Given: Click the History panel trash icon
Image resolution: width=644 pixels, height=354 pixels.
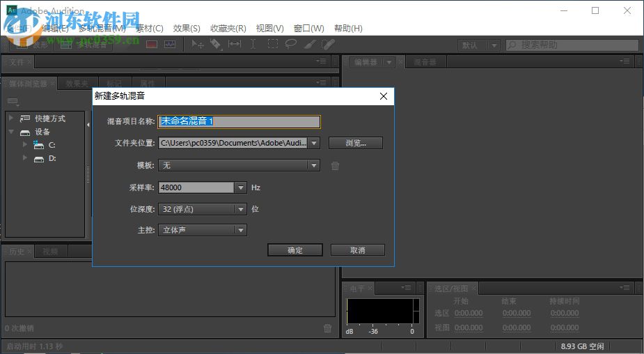Looking at the screenshot, I should [x=327, y=328].
